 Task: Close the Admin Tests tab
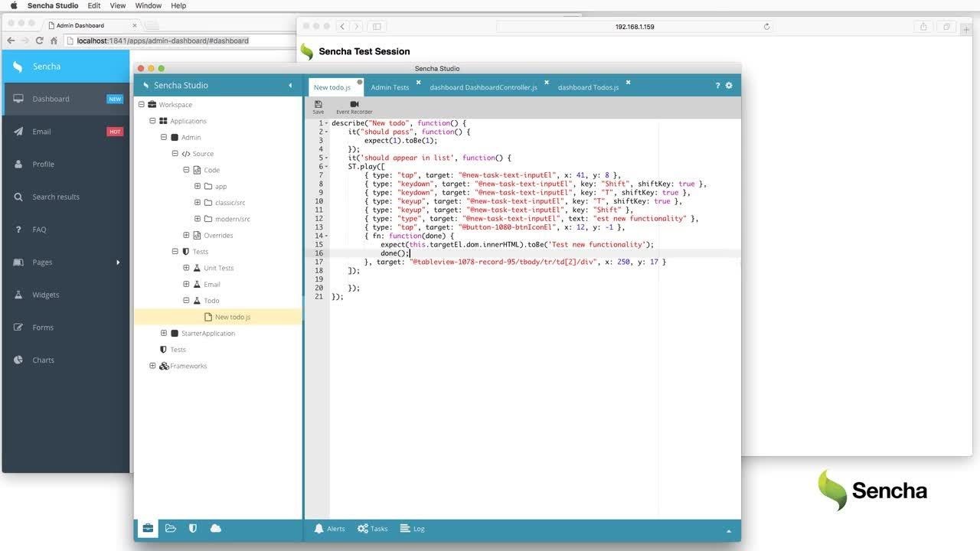(418, 82)
